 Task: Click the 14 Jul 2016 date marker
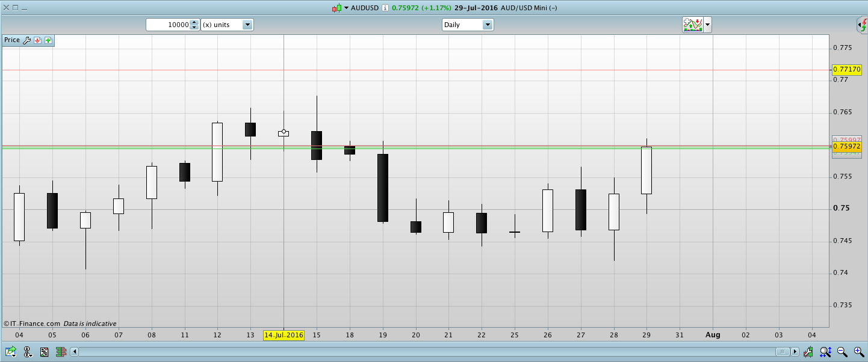click(x=284, y=335)
